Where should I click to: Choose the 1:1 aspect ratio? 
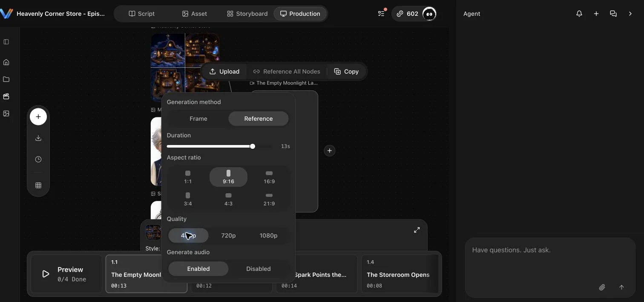188,177
